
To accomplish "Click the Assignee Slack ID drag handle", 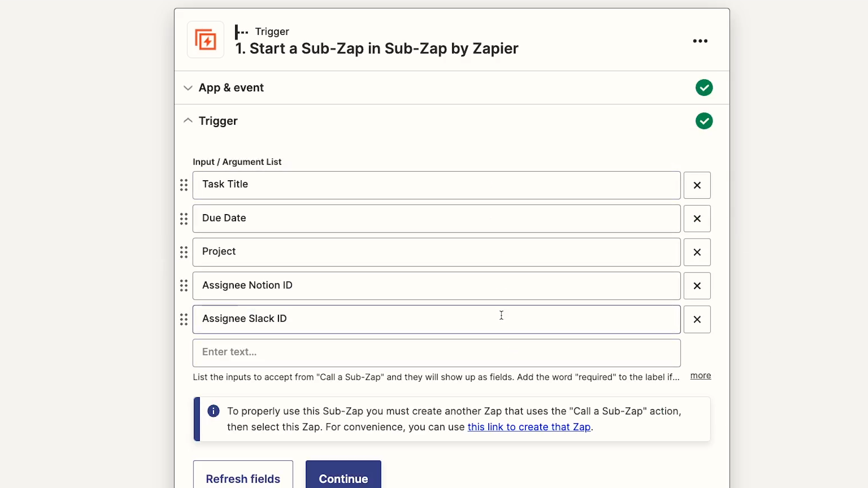I will (184, 319).
